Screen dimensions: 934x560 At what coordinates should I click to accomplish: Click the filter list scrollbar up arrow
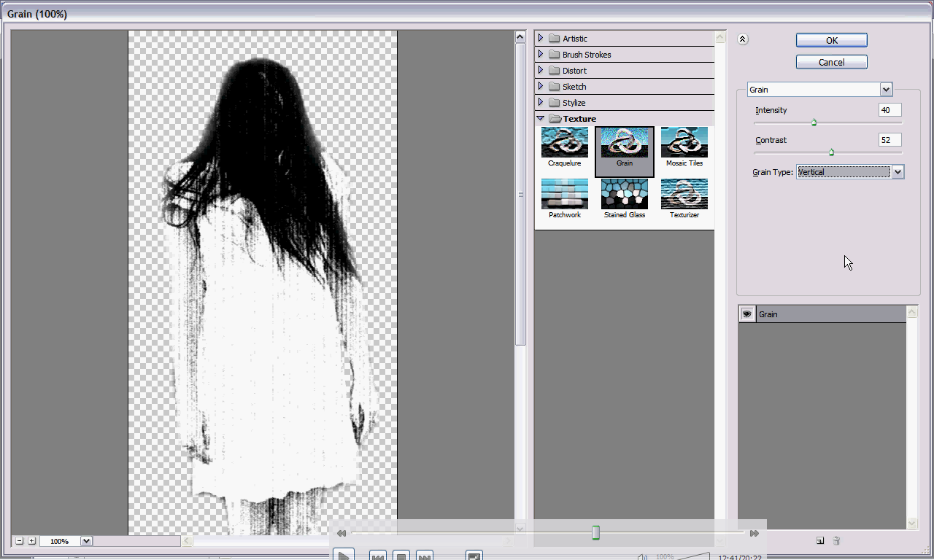720,36
